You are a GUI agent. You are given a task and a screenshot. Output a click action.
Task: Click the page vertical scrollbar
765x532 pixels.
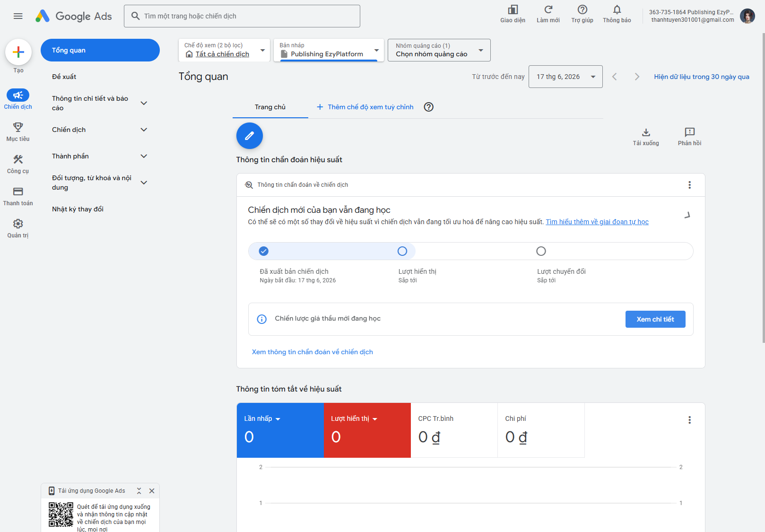763,188
